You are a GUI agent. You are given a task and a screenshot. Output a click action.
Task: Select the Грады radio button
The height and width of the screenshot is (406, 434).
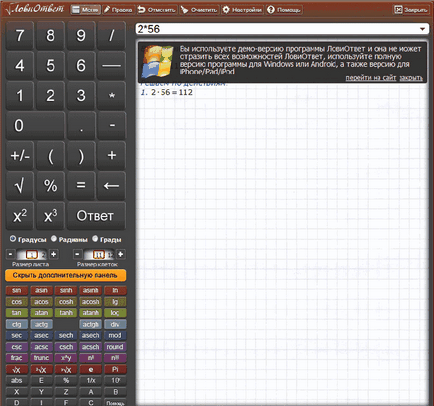coord(95,239)
